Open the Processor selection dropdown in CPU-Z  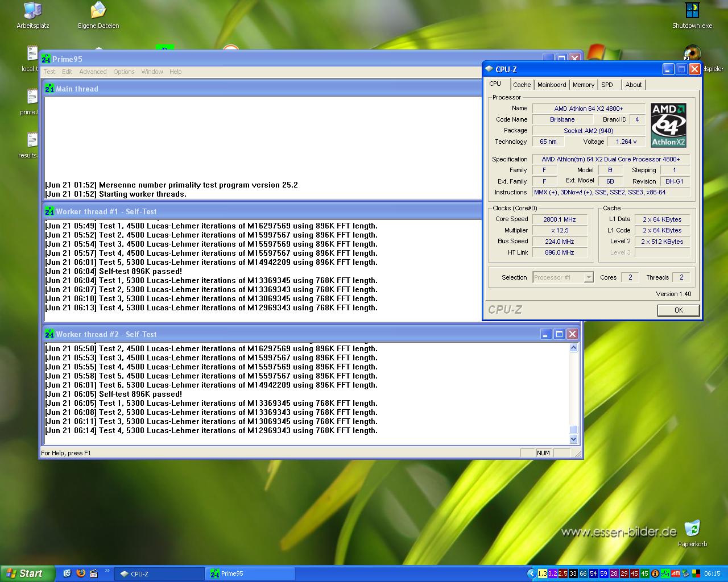(589, 277)
